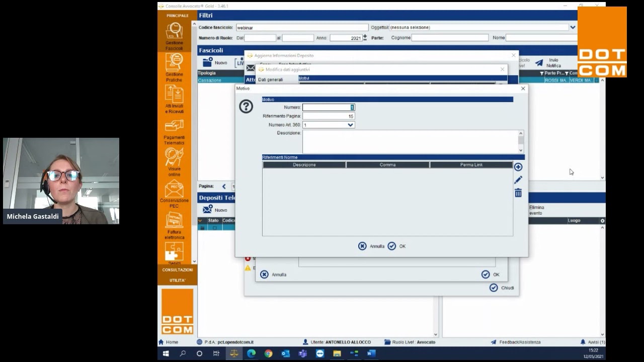Click Cognome filter field
The image size is (644, 362).
click(450, 38)
